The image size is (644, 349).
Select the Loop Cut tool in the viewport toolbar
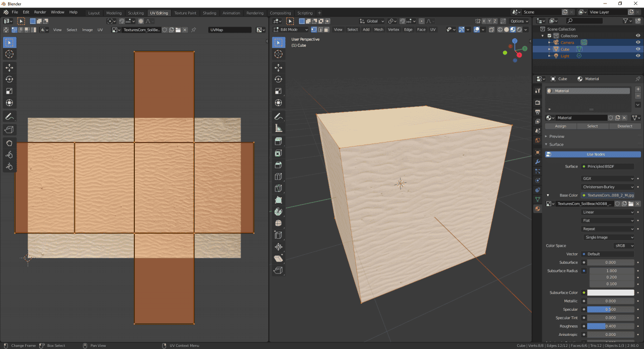point(279,176)
